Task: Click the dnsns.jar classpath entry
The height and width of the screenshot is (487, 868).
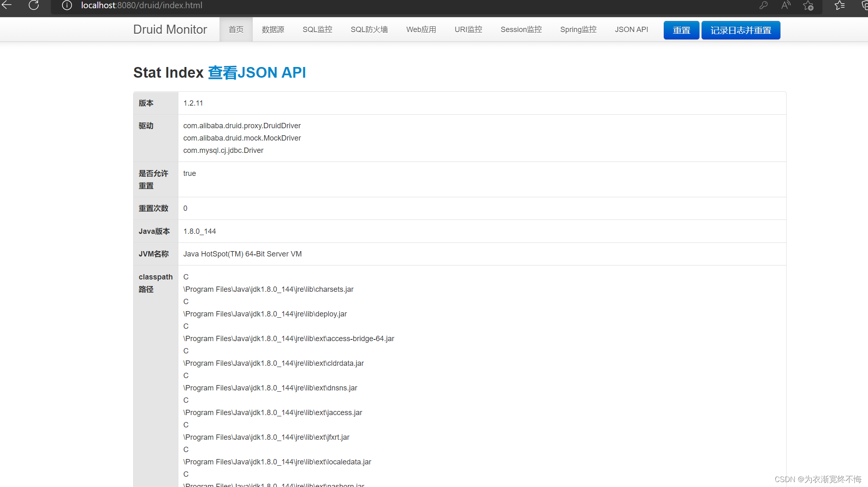Action: click(x=270, y=388)
